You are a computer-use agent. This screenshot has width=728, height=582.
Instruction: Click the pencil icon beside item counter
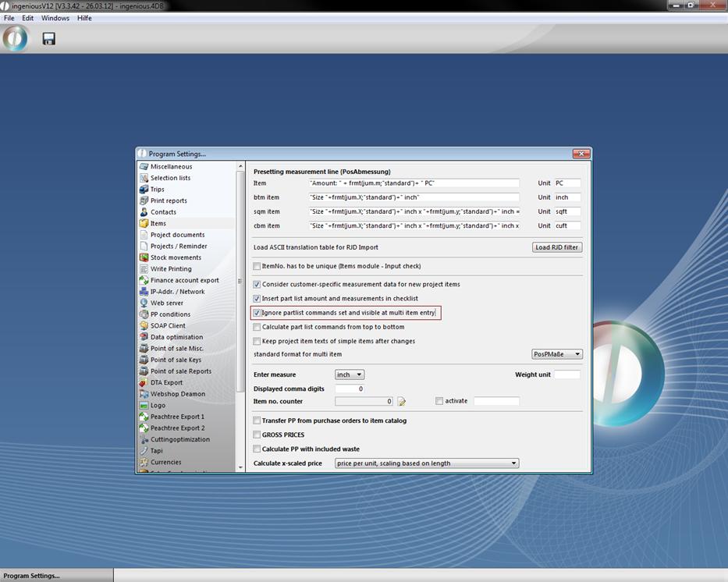(402, 402)
